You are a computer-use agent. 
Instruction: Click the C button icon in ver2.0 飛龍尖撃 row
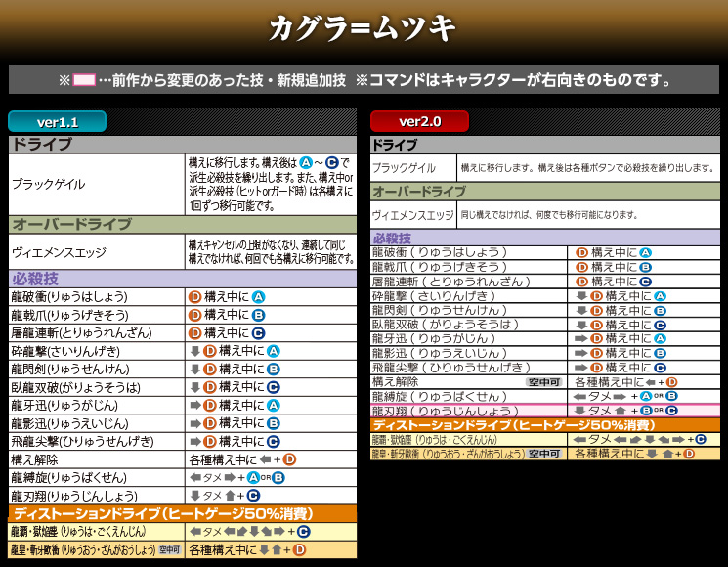(x=661, y=368)
